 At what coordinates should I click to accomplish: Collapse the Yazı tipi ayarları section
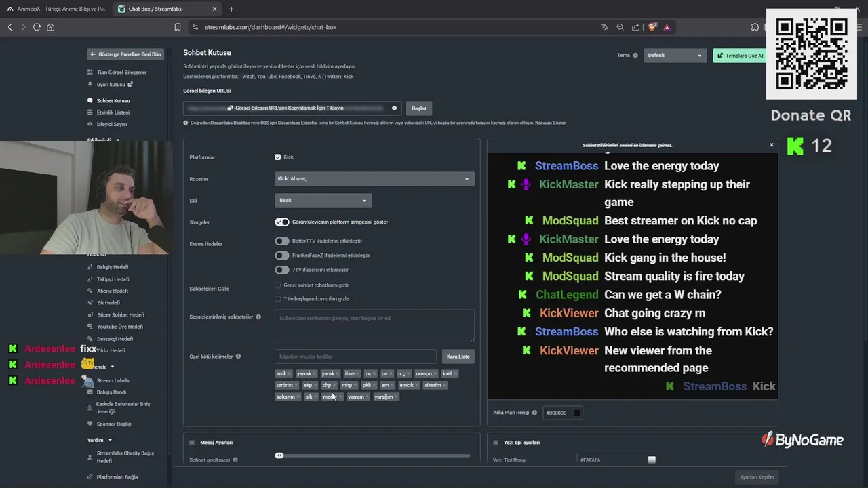pyautogui.click(x=496, y=443)
